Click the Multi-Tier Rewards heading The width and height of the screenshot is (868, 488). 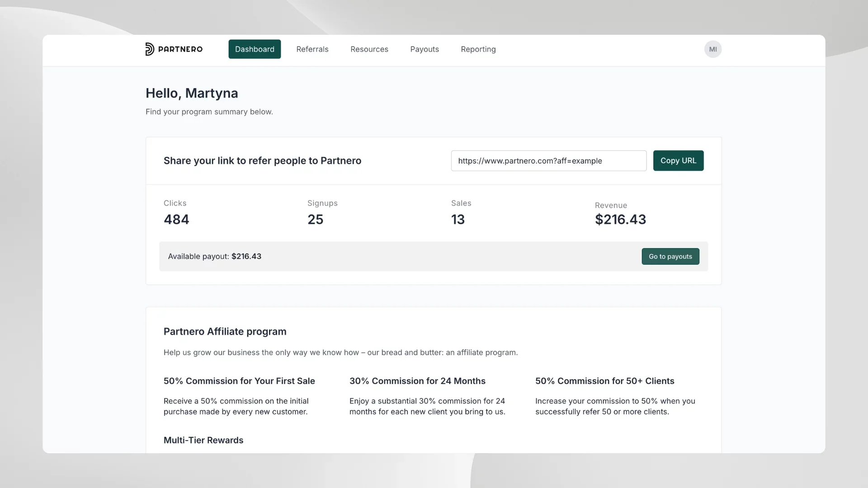click(x=203, y=440)
